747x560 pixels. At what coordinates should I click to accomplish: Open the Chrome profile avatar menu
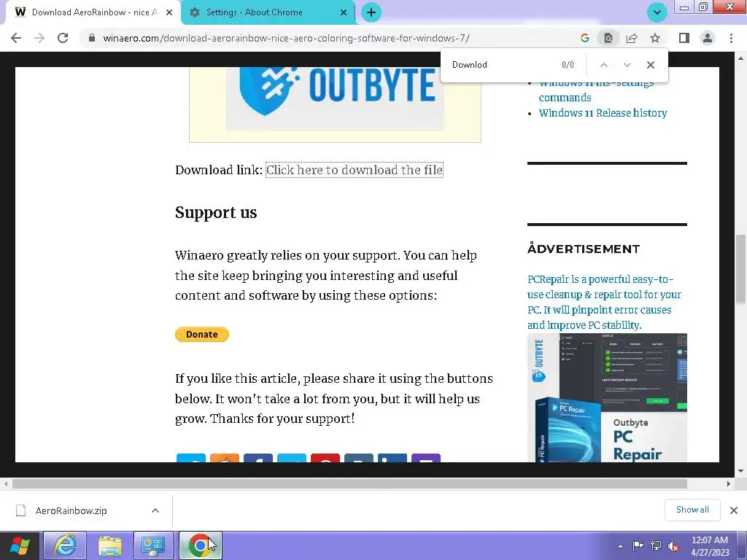[x=708, y=38]
